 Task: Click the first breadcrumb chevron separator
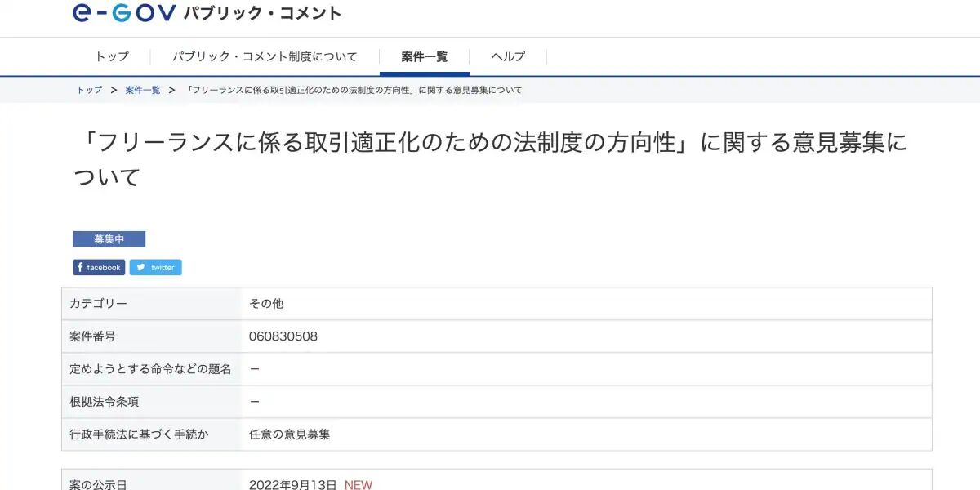(x=114, y=90)
